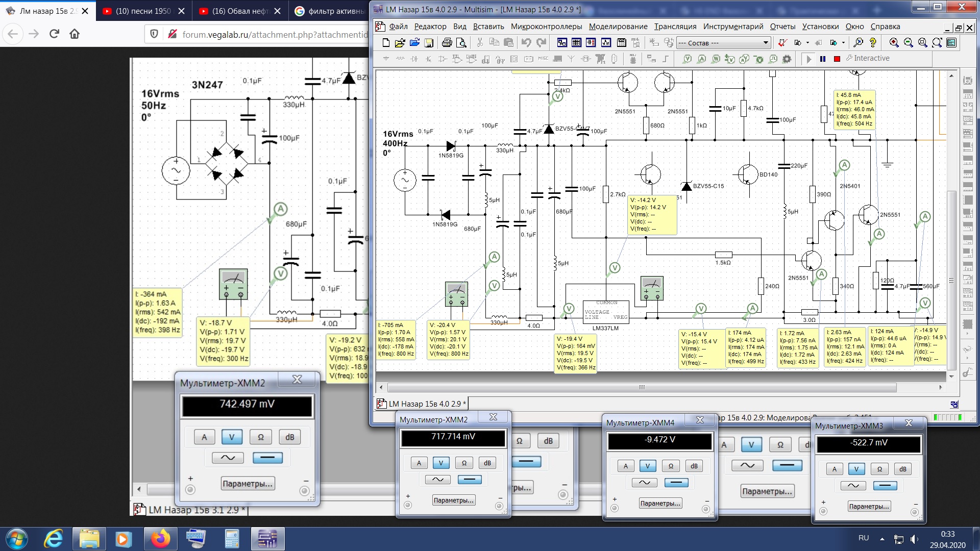Click the schematic horizontal scrollbar thumb
This screenshot has width=980, height=551.
(x=642, y=387)
